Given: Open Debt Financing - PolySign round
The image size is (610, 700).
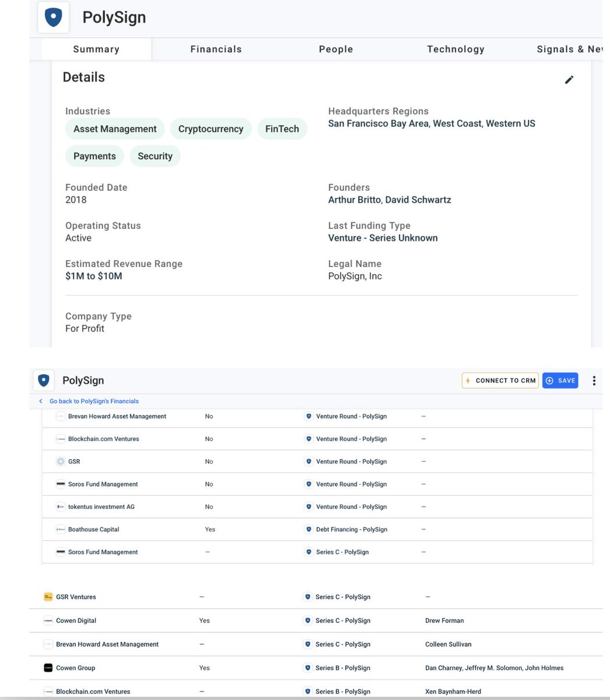Looking at the screenshot, I should (x=352, y=530).
